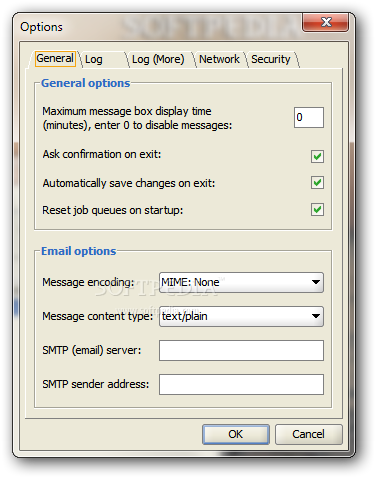Toggle Automatically save changes on exit checkbox
The height and width of the screenshot is (478, 376).
(317, 183)
